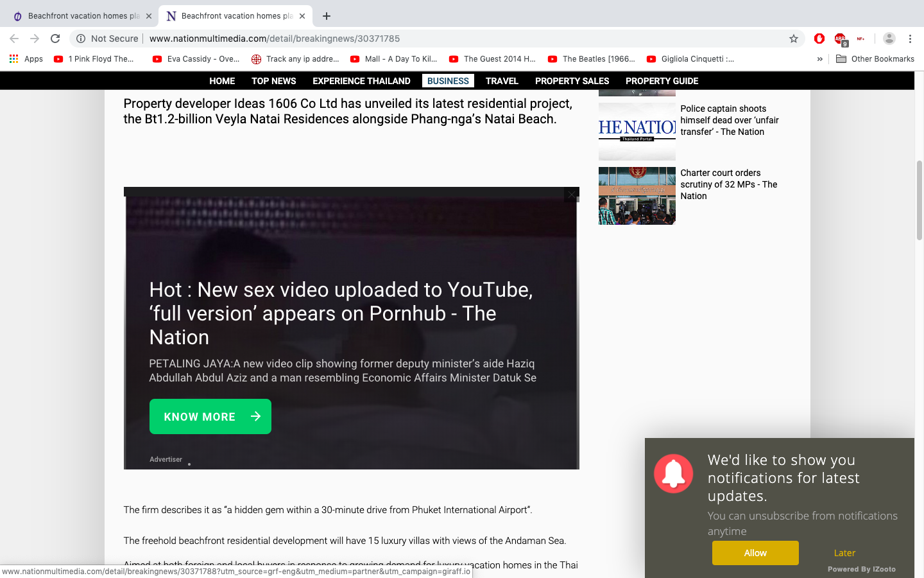Click the browser forward arrow
This screenshot has height=578, width=924.
pyautogui.click(x=35, y=39)
